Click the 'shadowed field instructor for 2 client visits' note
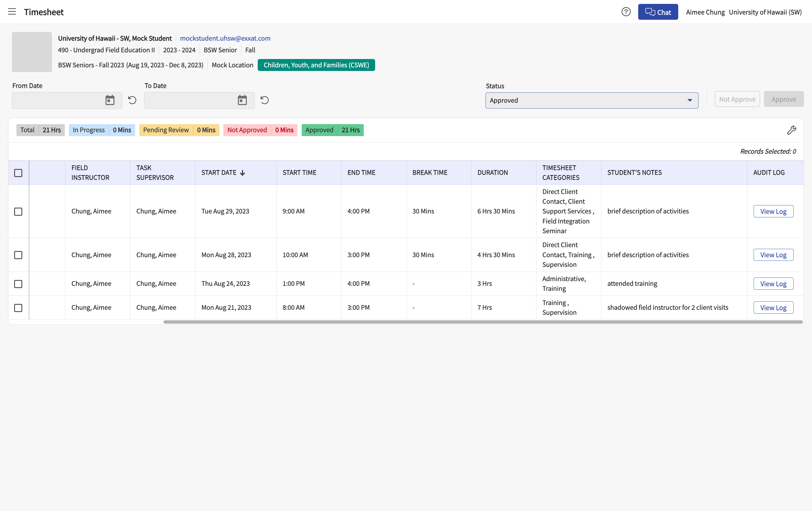The width and height of the screenshot is (812, 511). coord(668,308)
